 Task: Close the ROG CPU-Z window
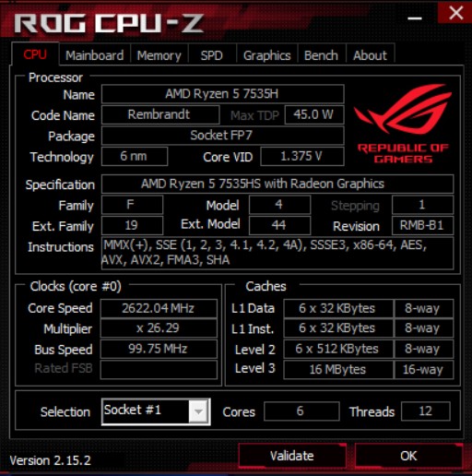(455, 13)
